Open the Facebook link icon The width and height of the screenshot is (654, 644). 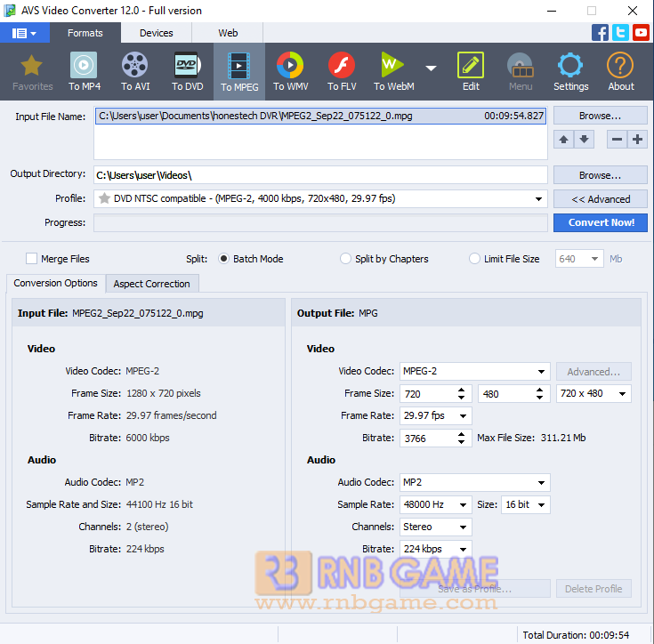(x=600, y=33)
